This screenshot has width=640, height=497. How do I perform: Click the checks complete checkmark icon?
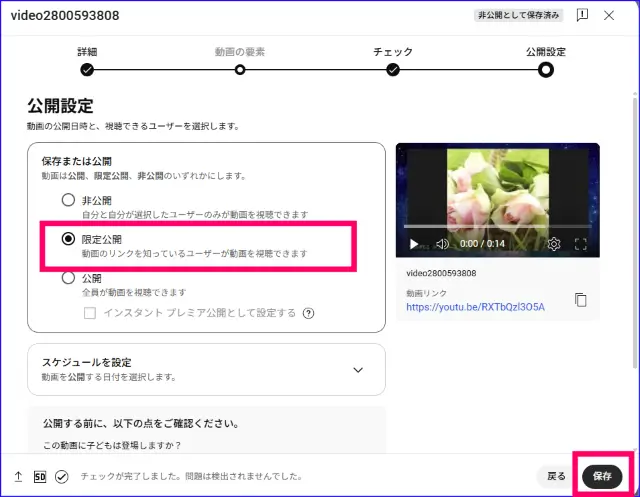[x=62, y=477]
